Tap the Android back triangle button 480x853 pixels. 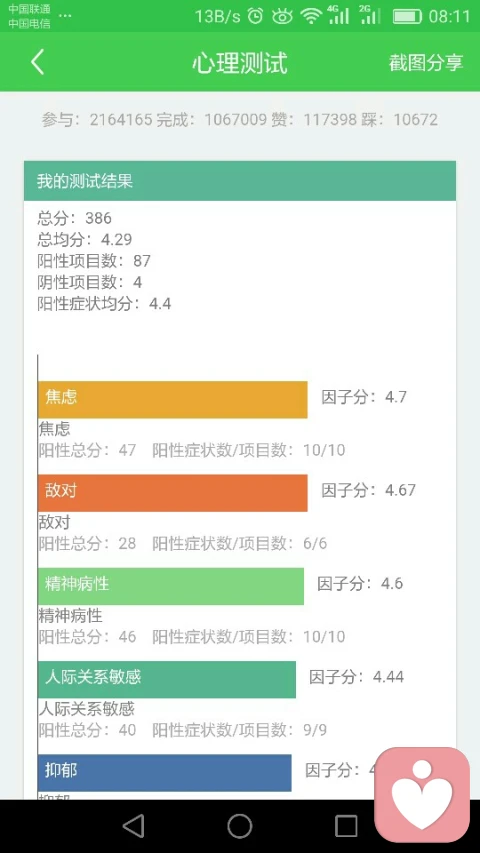[x=134, y=826]
